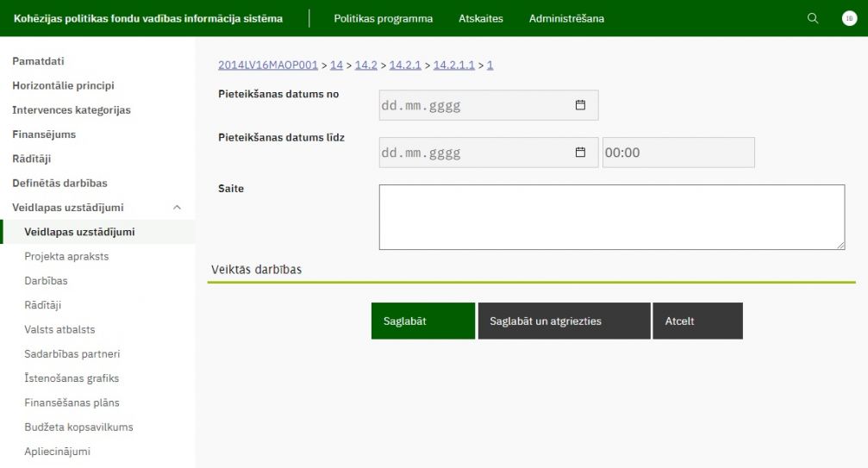Click the search magnifier icon
This screenshot has width=868, height=468.
[812, 19]
